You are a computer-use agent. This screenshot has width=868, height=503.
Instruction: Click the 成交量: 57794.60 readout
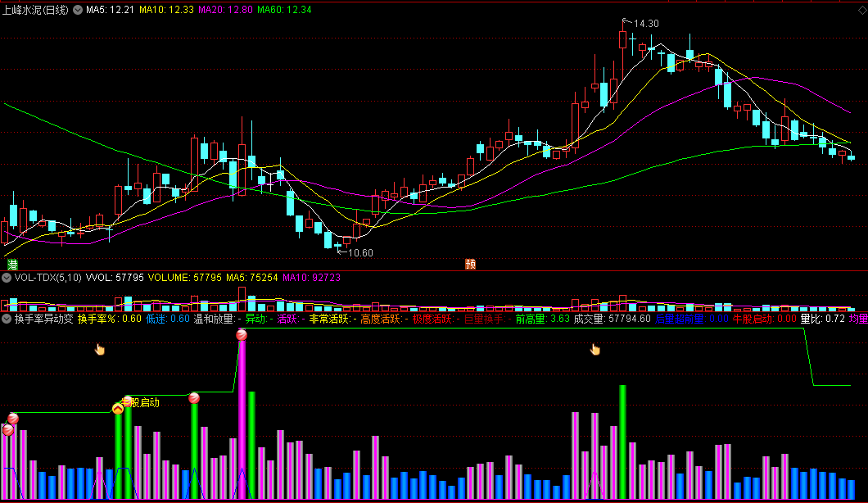[x=613, y=319]
